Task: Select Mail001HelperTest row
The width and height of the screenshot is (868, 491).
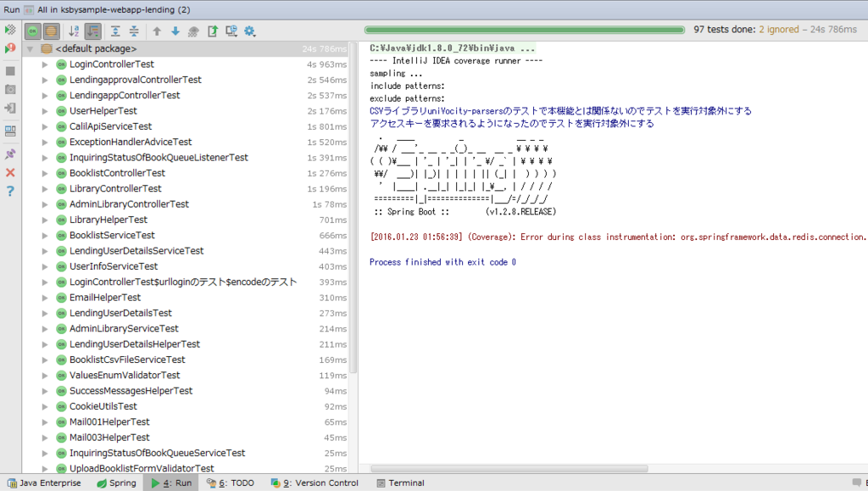Action: point(186,421)
